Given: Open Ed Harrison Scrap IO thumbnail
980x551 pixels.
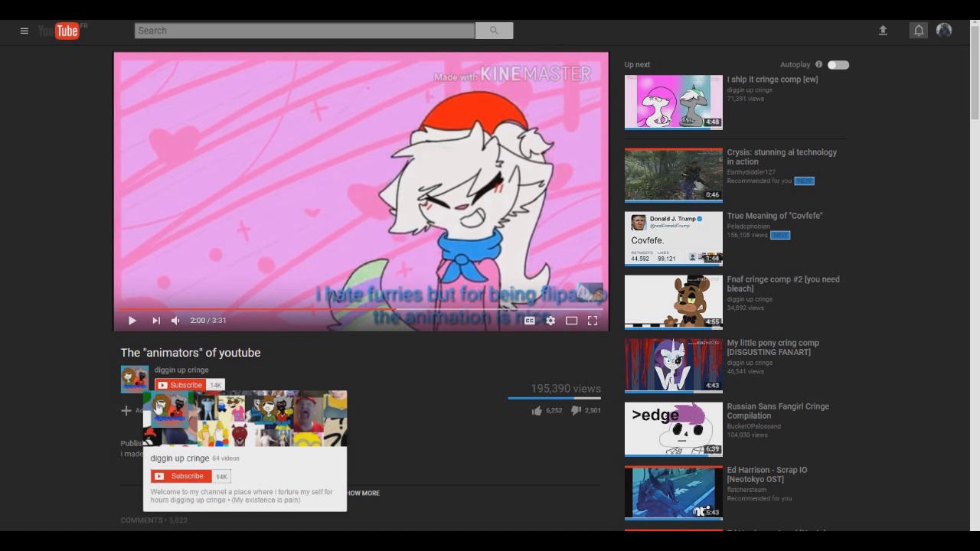Looking at the screenshot, I should point(674,493).
